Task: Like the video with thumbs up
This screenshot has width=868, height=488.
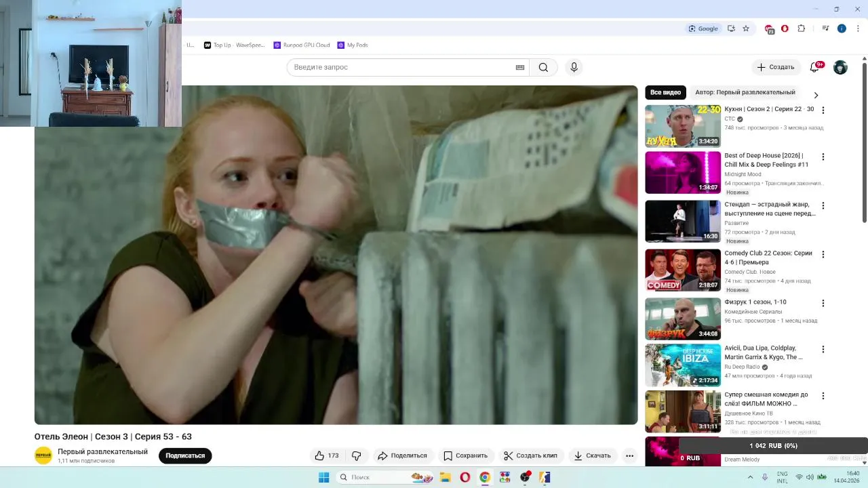Action: (x=327, y=455)
